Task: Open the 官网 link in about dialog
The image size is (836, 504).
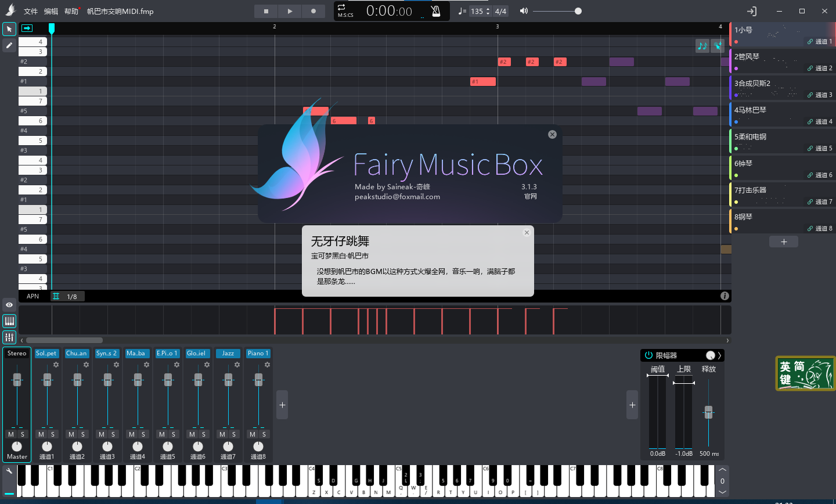Action: pos(531,196)
